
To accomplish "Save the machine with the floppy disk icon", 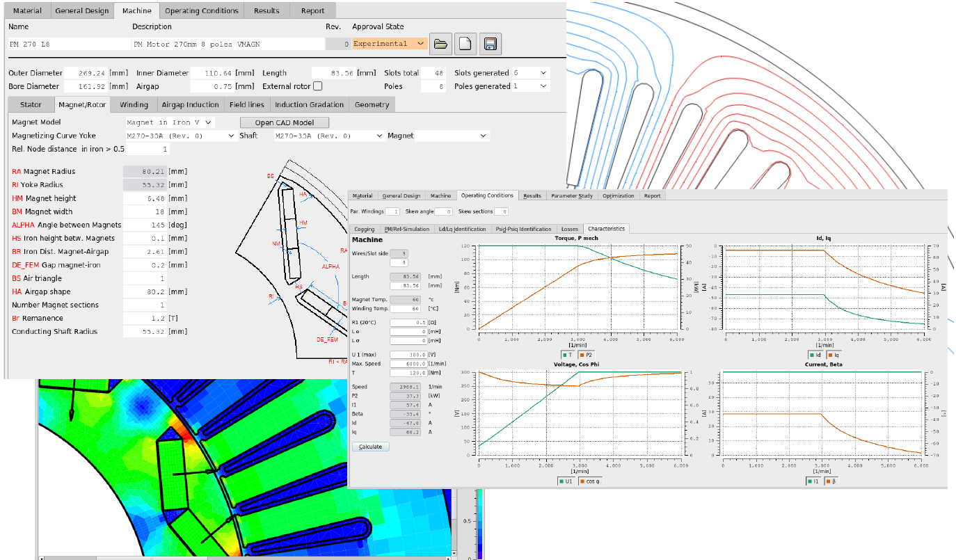I will click(490, 44).
